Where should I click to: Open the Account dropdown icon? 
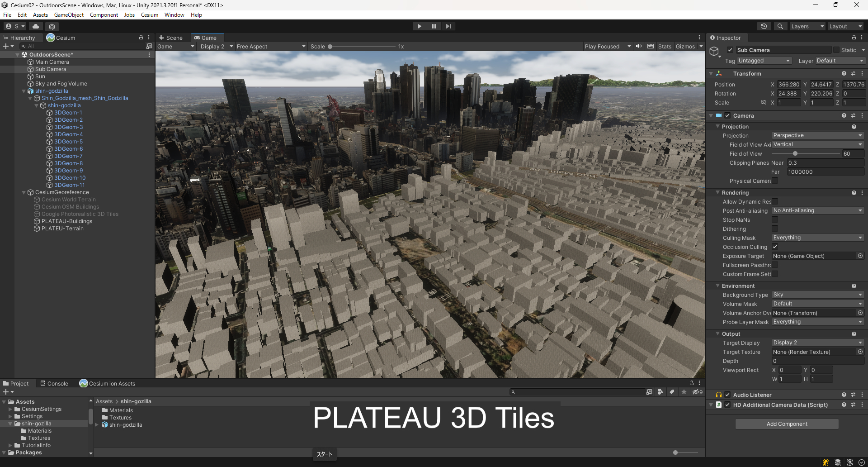coord(15,26)
